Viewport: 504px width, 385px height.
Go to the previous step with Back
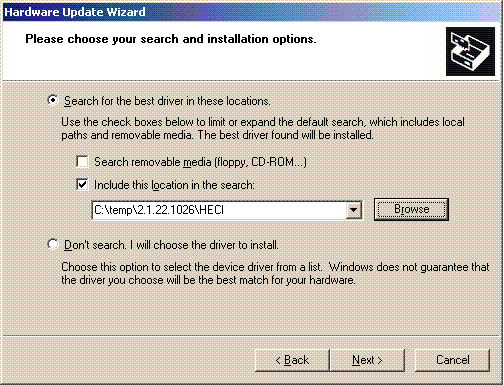(x=292, y=360)
